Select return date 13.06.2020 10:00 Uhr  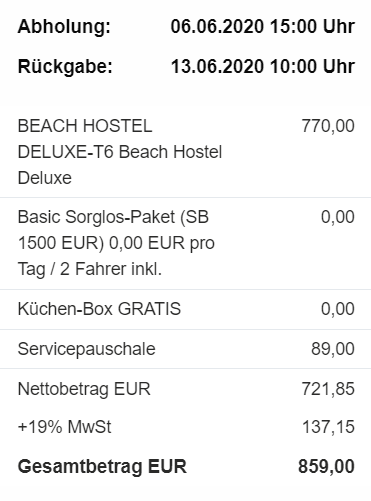[263, 66]
